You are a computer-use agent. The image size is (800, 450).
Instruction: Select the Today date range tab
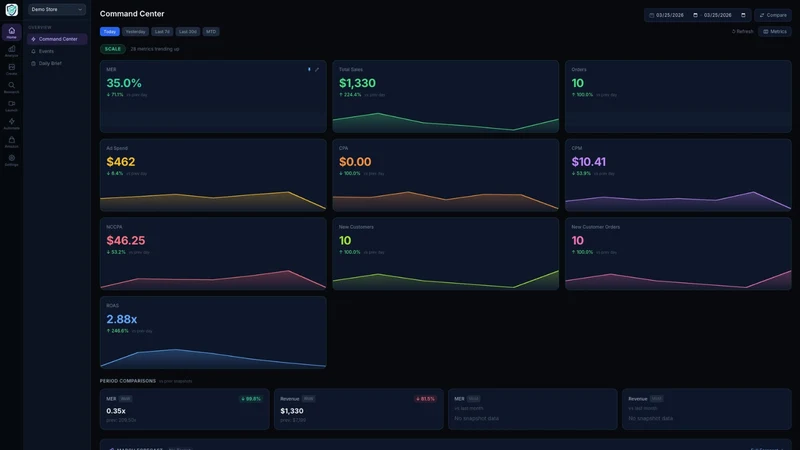pos(110,32)
